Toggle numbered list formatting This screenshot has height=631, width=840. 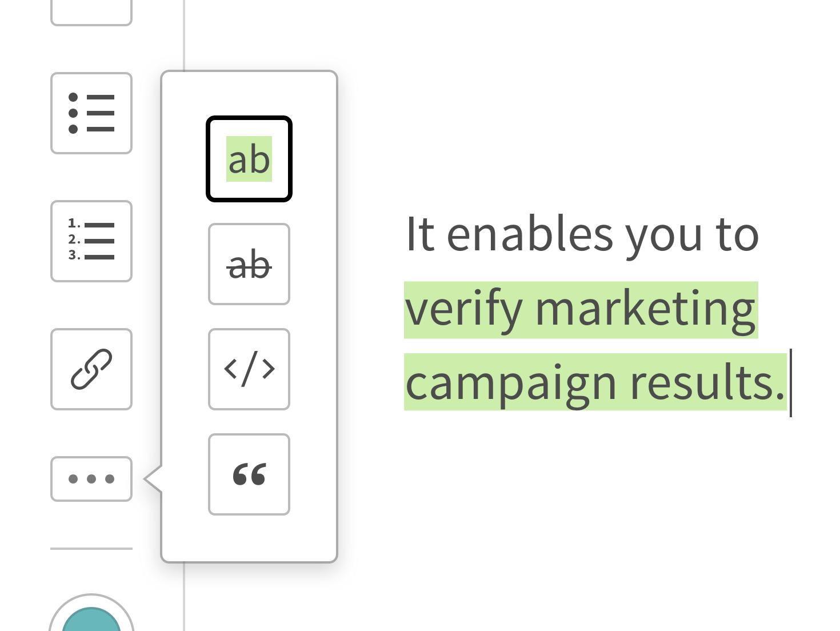pos(91,241)
